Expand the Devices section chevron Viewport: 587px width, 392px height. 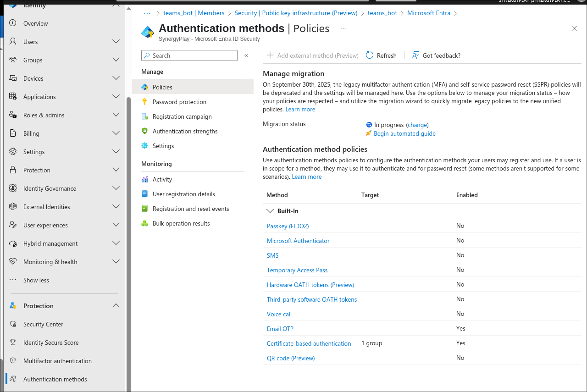[116, 78]
